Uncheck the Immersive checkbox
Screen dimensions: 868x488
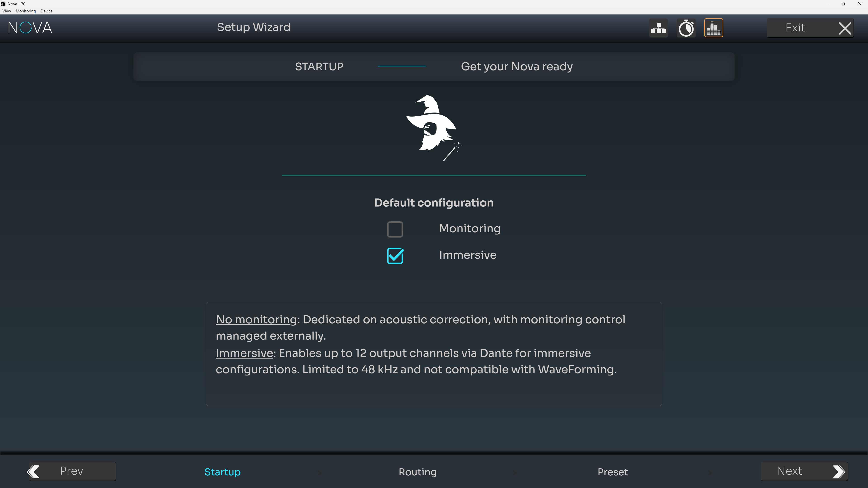pos(395,256)
